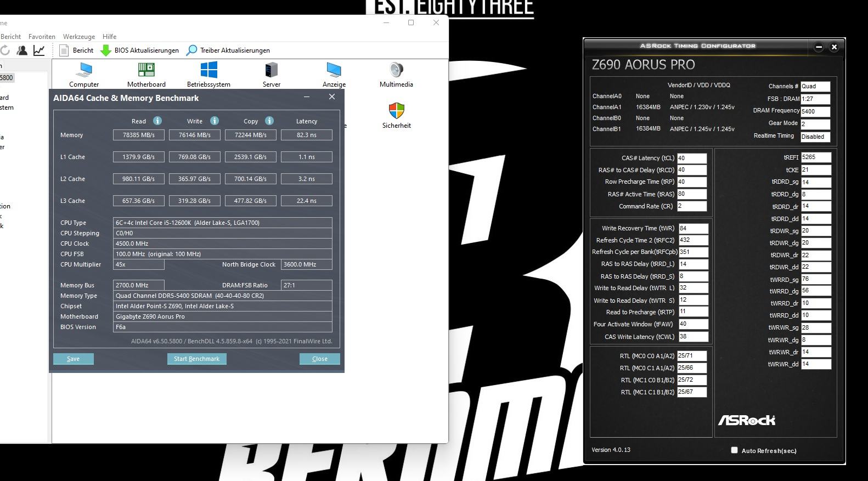Click the Close button in benchmark dialog
Viewport: 868px width, 481px height.
coord(320,359)
